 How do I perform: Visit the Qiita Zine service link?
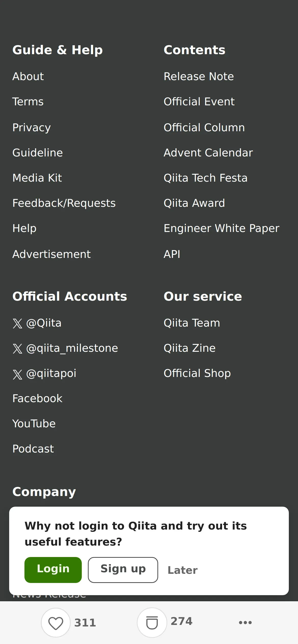click(189, 348)
